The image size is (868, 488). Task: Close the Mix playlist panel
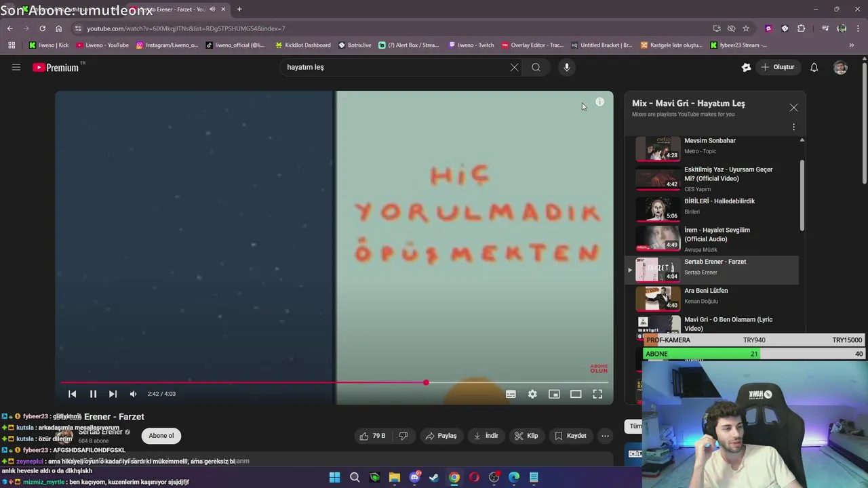coord(793,108)
